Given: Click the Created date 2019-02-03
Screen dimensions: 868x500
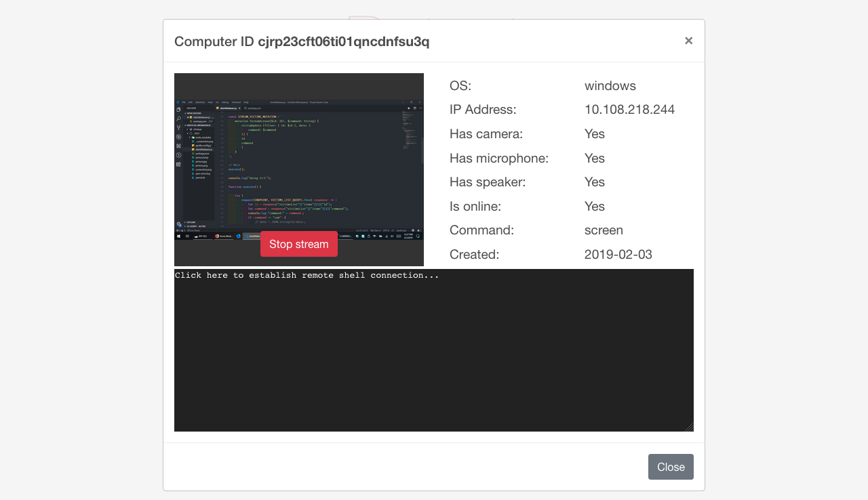Looking at the screenshot, I should tap(618, 255).
